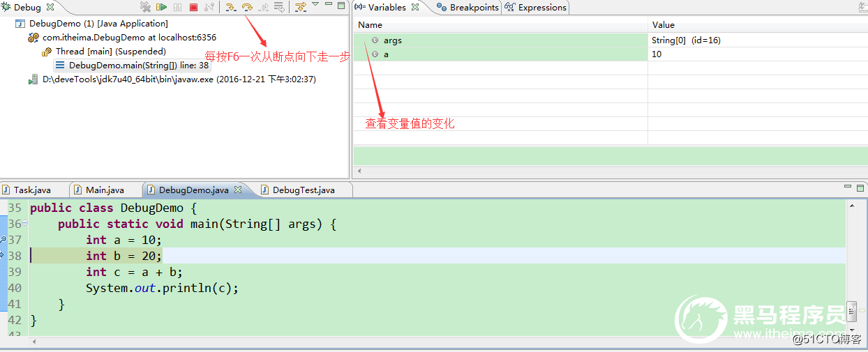Resume execution with the green play icon
This screenshot has width=868, height=352.
point(161,7)
